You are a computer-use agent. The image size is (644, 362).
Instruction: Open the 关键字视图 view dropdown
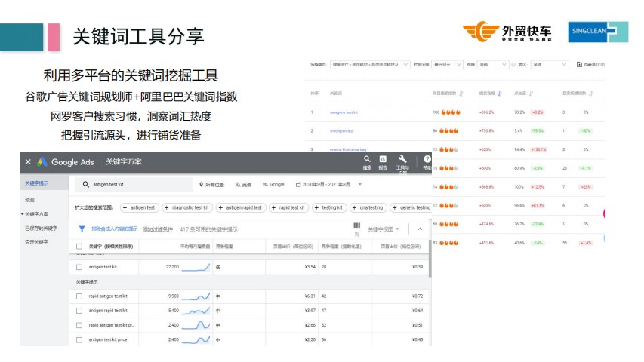(x=384, y=229)
